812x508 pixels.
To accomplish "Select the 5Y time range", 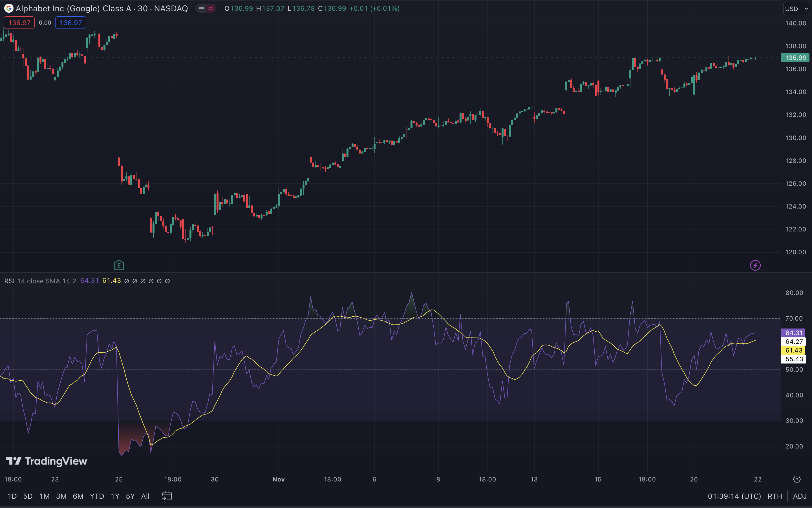I will tap(130, 496).
